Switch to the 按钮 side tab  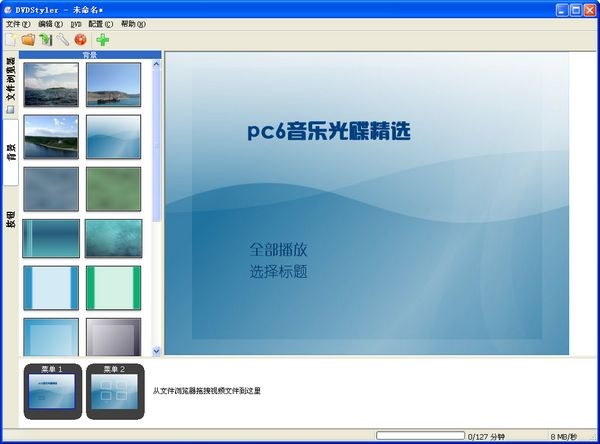11,220
